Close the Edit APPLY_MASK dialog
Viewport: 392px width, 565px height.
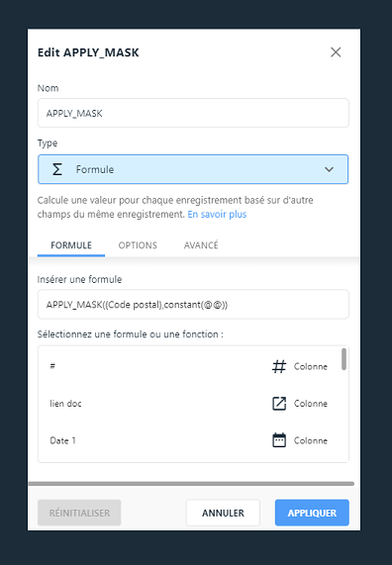[336, 52]
